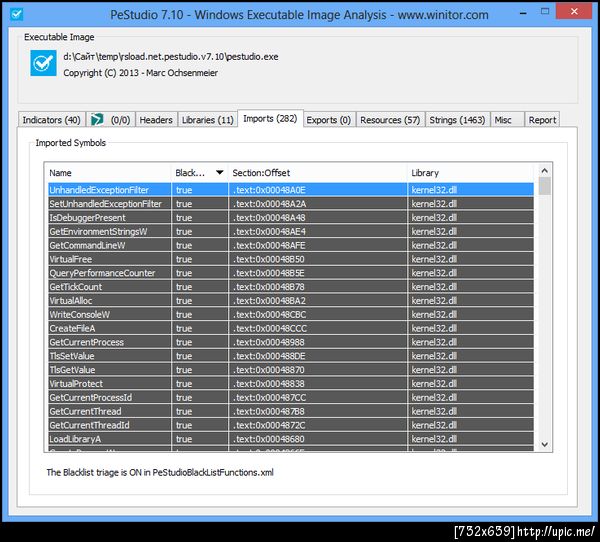Screen dimensions: 600x542
Task: Select the IsDebuggerPresent import
Action: (x=291, y=218)
